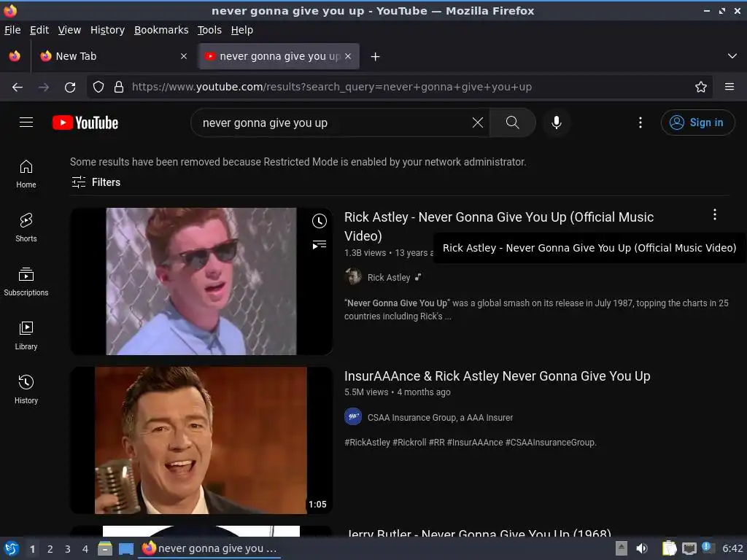
Task: Click the system tray clock
Action: click(732, 548)
